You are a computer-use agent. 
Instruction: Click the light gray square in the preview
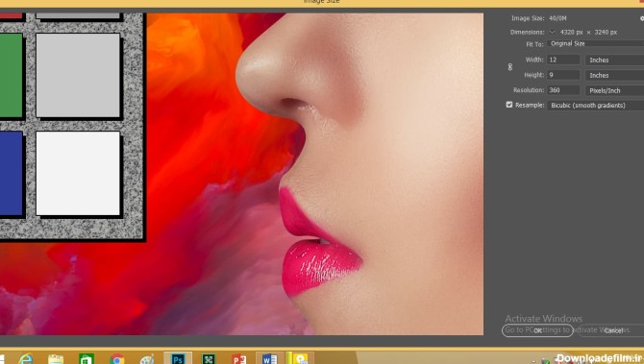[78, 76]
